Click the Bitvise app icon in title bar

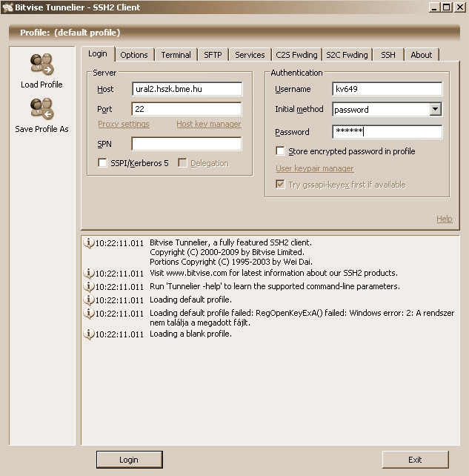(7, 7)
